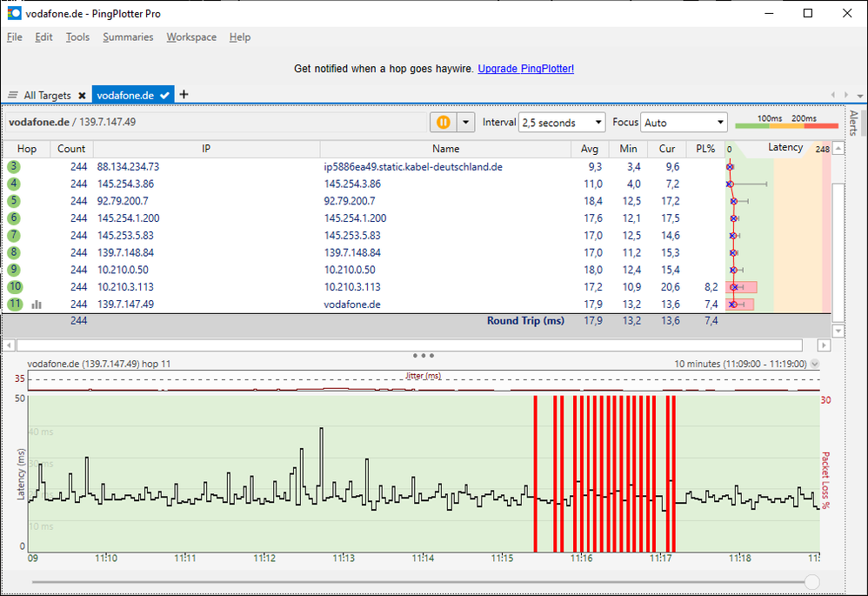Viewport: 868px width, 596px height.
Task: Expand the 10 minutes timeframe chevron
Action: (815, 365)
